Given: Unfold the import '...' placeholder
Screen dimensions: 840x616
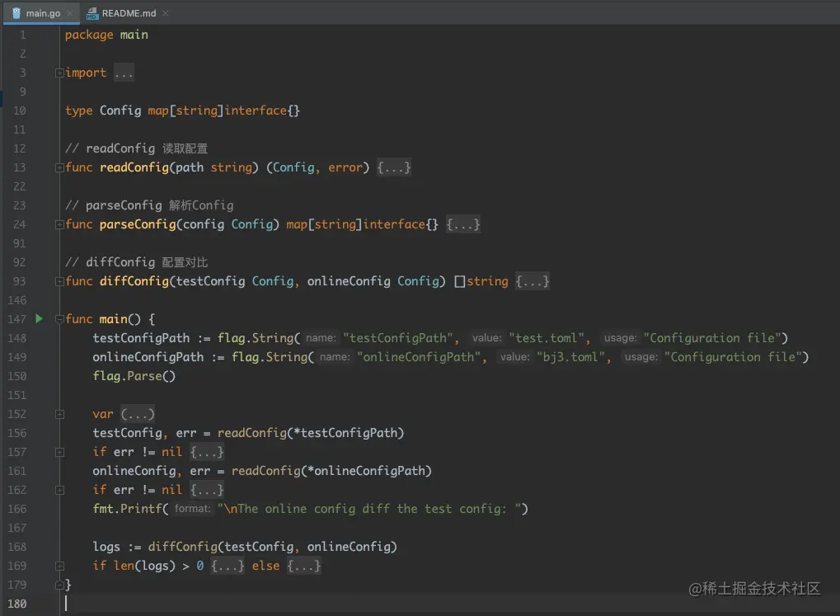Looking at the screenshot, I should tap(124, 73).
